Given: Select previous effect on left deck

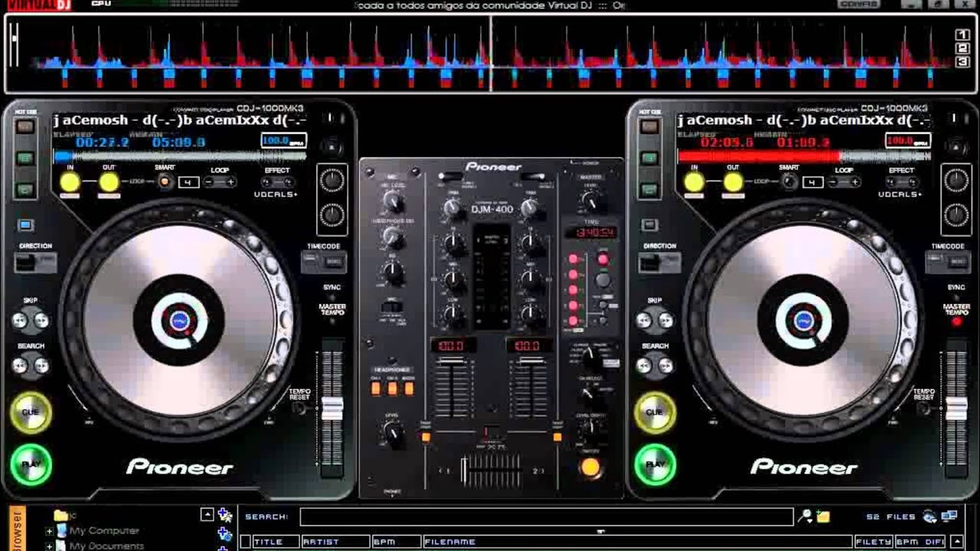Looking at the screenshot, I should [x=266, y=182].
